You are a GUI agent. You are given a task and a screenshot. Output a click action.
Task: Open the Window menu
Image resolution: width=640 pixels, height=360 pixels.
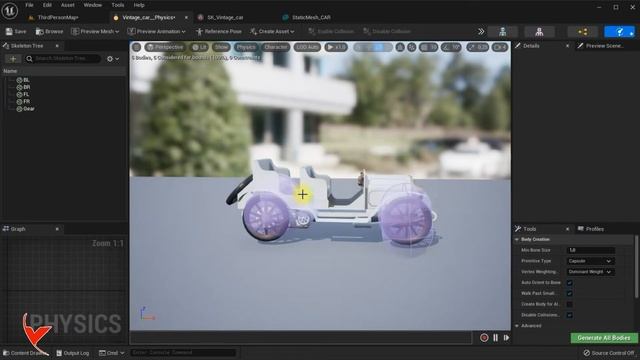tap(93, 5)
